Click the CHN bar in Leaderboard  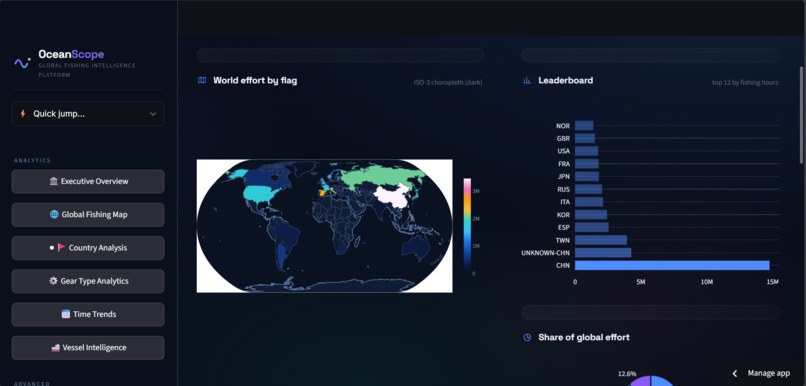pos(672,265)
